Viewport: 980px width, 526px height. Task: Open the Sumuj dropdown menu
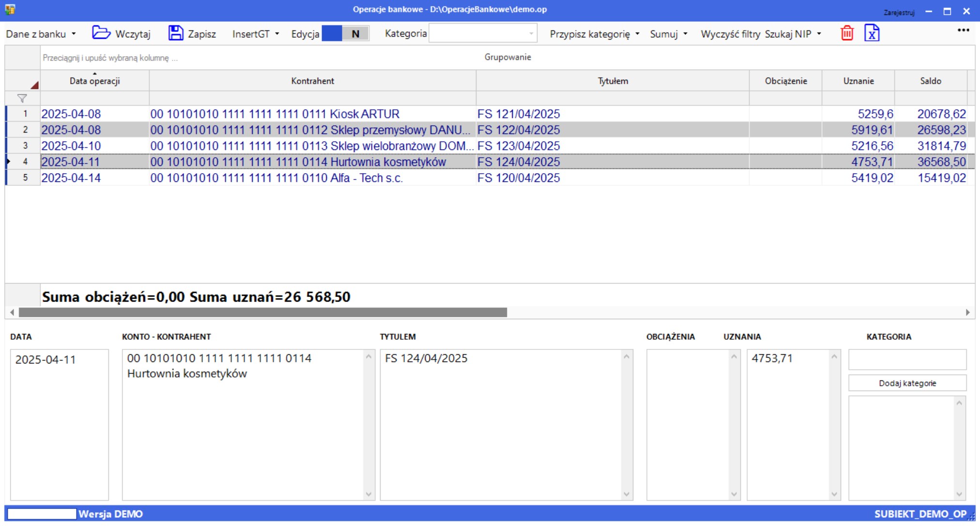tap(668, 34)
